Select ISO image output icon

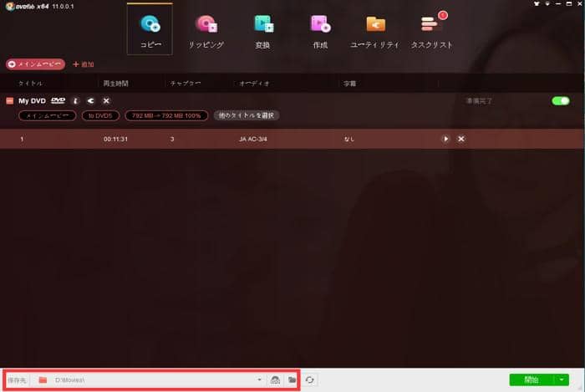point(275,380)
